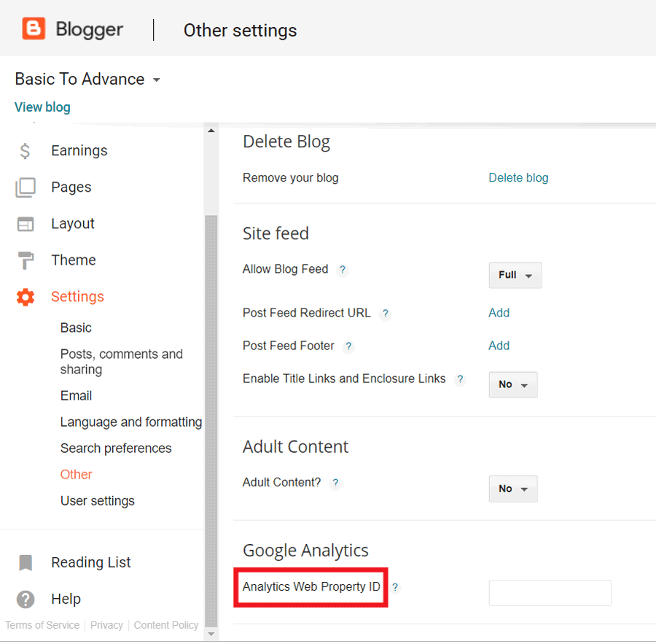Image resolution: width=656 pixels, height=644 pixels.
Task: Open Layout section
Action: point(73,224)
